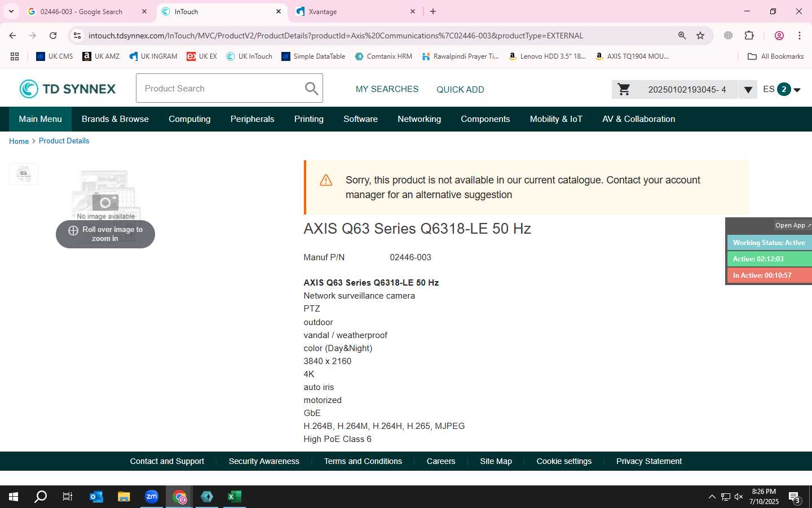The width and height of the screenshot is (812, 508).
Task: Open Careers footer link
Action: pos(440,461)
